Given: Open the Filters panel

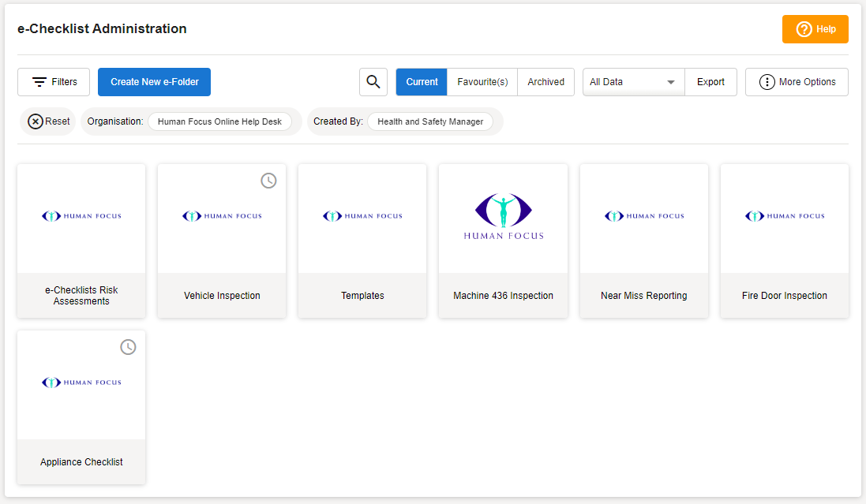Looking at the screenshot, I should coord(54,82).
